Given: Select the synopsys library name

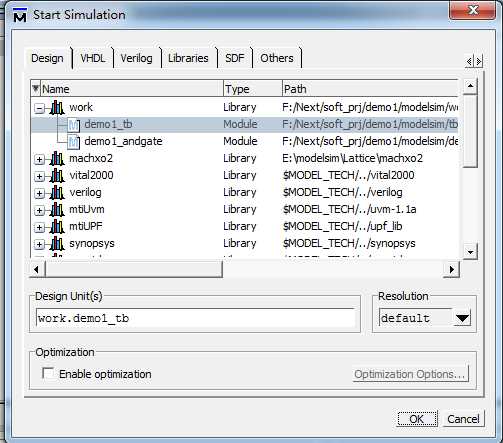Looking at the screenshot, I should point(92,244).
